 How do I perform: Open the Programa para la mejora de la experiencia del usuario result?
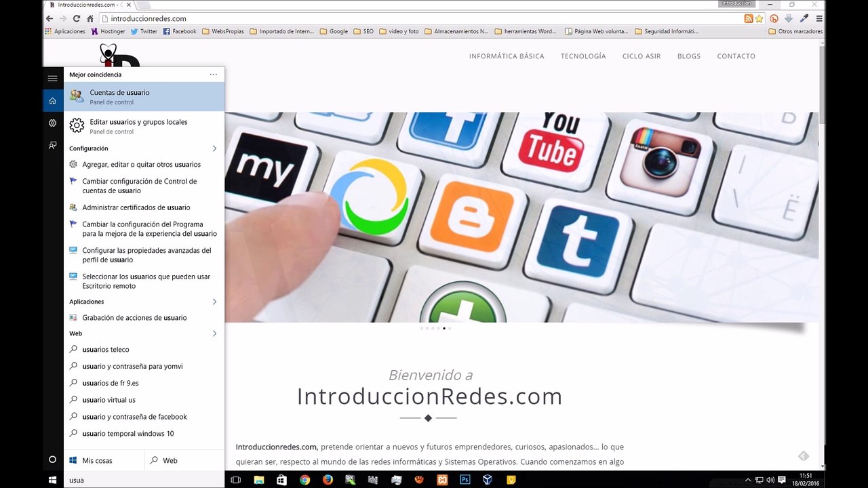[144, 228]
